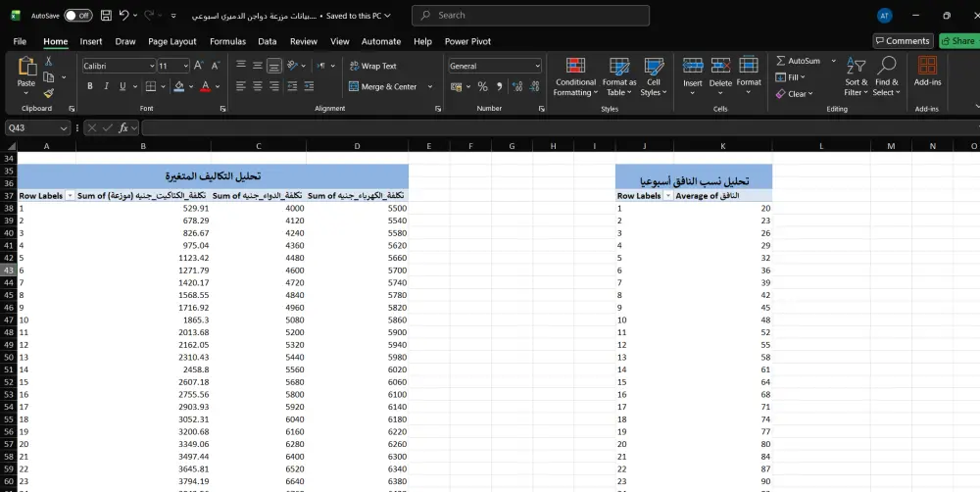The width and height of the screenshot is (980, 492).
Task: Toggle the AutoSave switch
Action: click(x=78, y=16)
